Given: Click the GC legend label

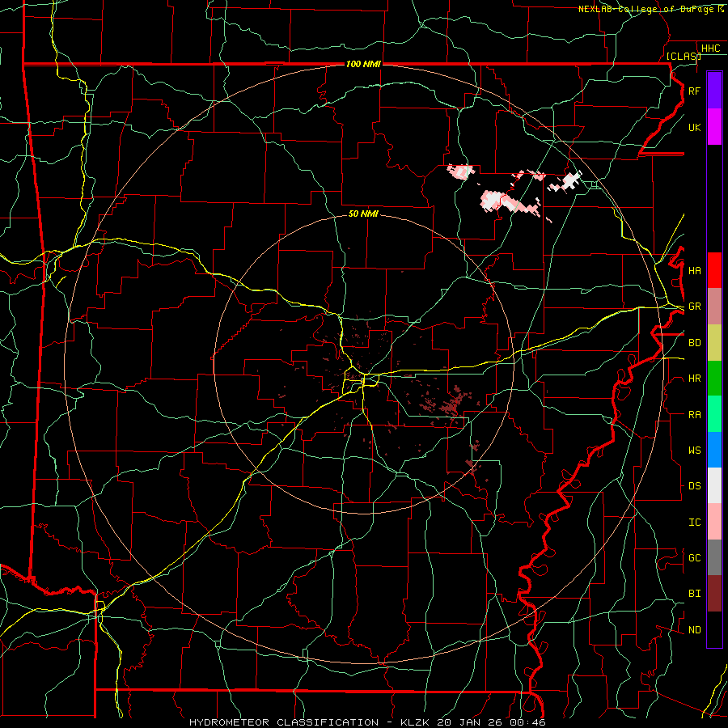Looking at the screenshot, I should [x=694, y=558].
